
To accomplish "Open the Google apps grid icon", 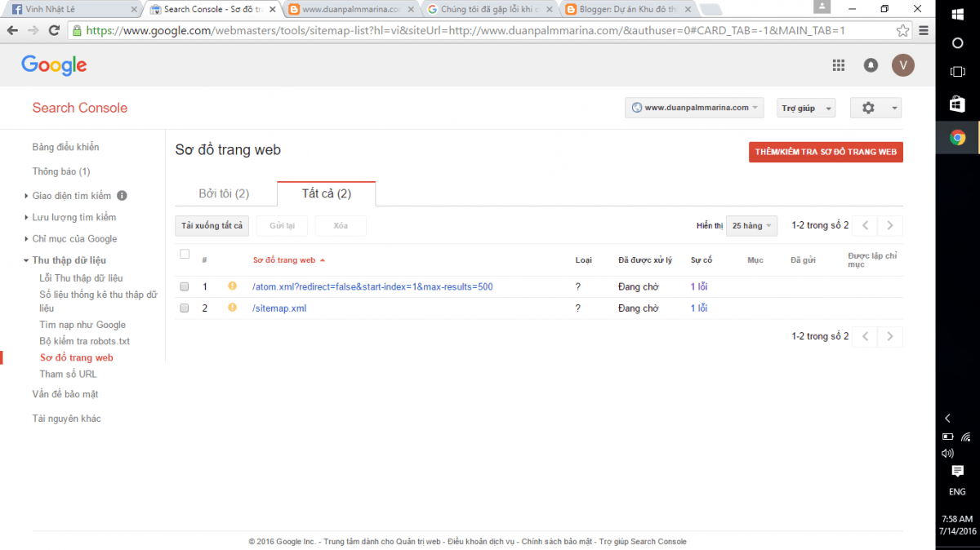I will click(839, 65).
